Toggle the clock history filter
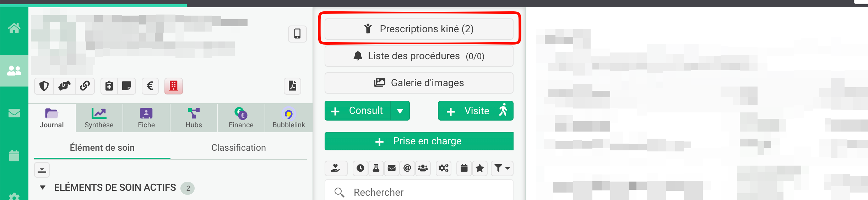 tap(360, 168)
